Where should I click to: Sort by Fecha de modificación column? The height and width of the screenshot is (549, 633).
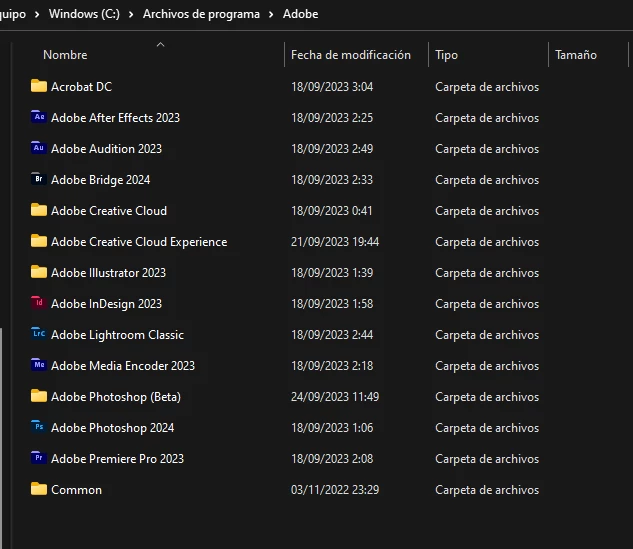click(351, 55)
